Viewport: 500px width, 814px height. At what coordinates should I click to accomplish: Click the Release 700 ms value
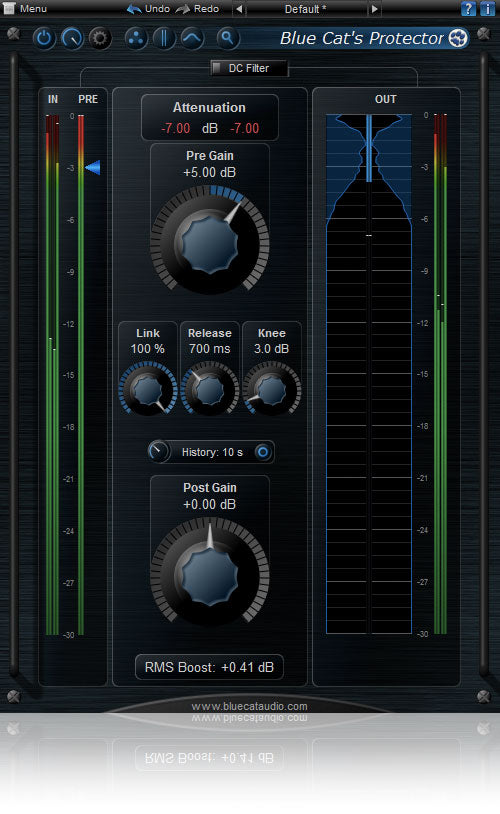pos(210,349)
